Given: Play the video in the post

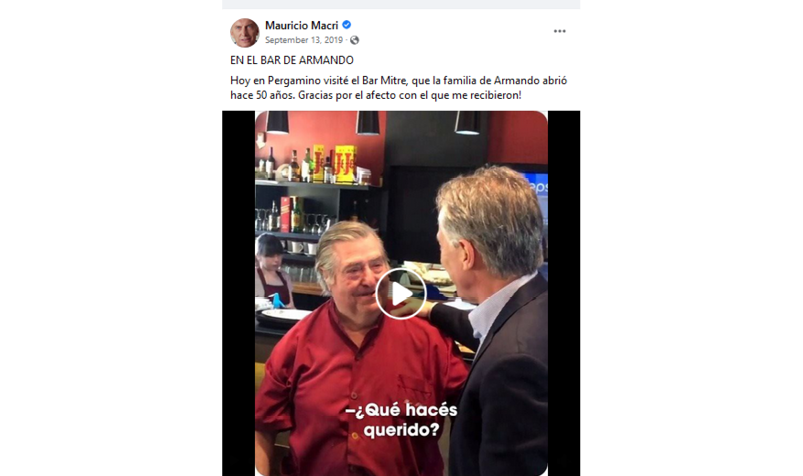Looking at the screenshot, I should (400, 294).
